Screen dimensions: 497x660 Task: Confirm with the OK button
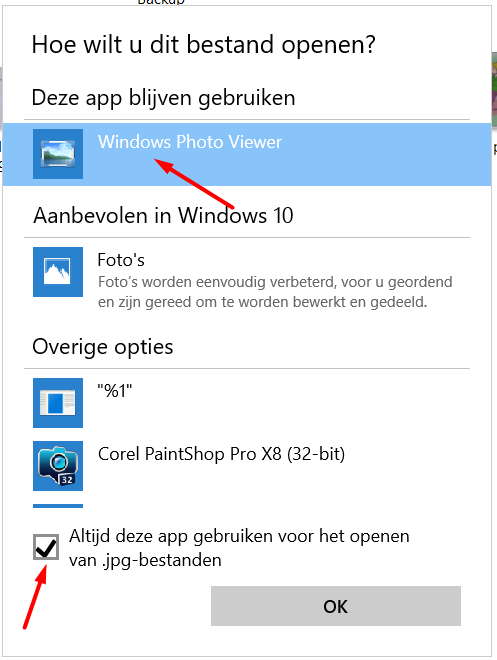(336, 606)
